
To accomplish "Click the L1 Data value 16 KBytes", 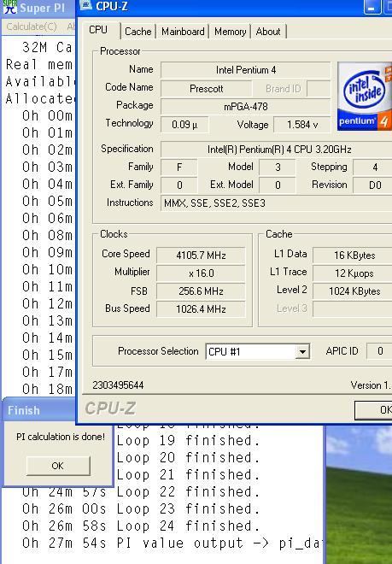I will click(x=353, y=256).
